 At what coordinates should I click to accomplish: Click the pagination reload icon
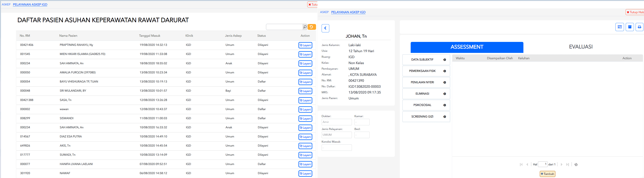[x=576, y=165]
